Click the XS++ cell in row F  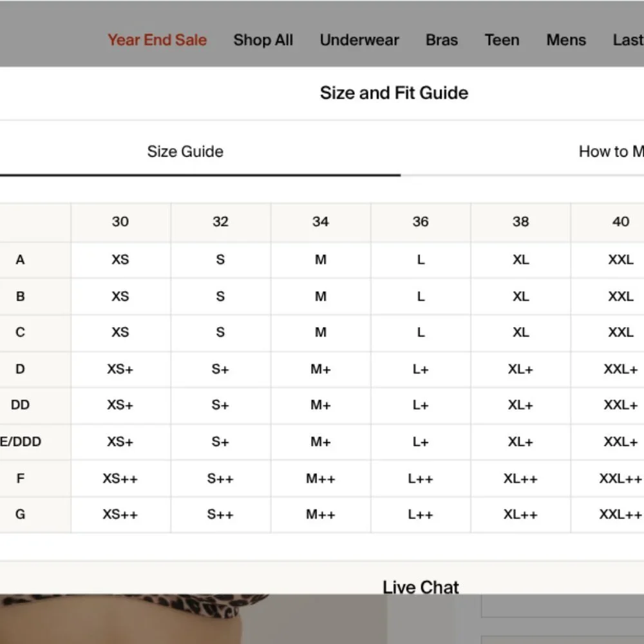(120, 478)
